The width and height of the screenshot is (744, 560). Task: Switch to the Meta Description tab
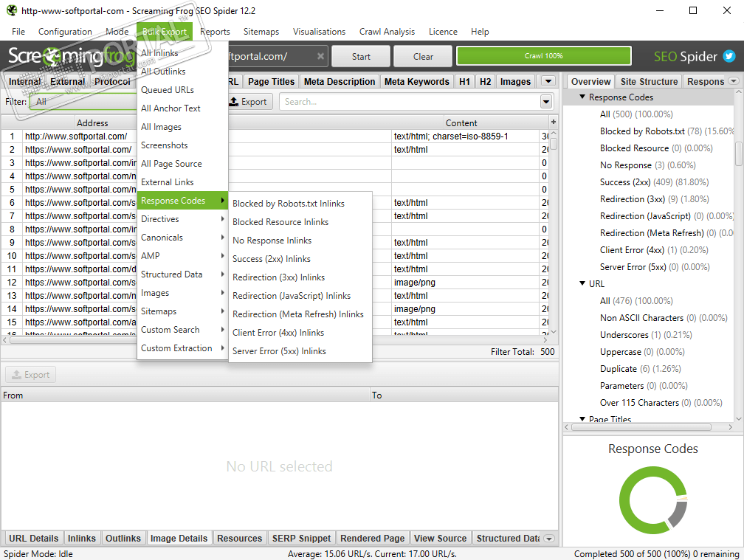(340, 82)
